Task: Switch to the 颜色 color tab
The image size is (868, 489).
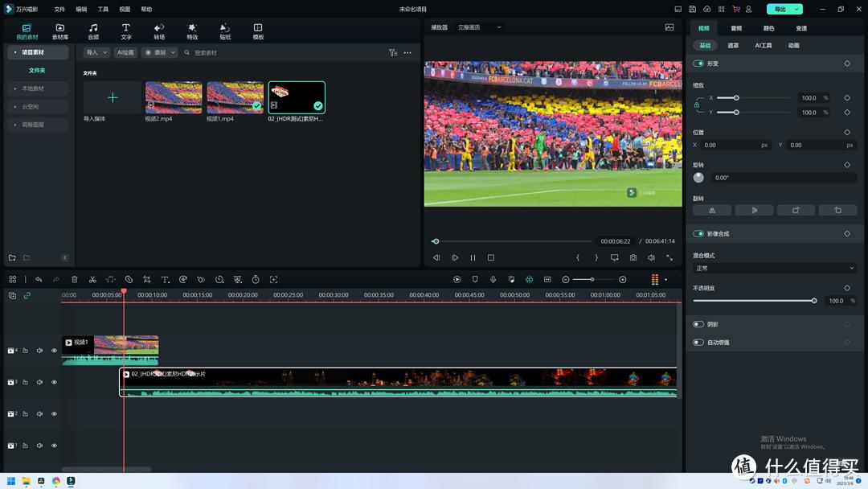Action: [769, 28]
